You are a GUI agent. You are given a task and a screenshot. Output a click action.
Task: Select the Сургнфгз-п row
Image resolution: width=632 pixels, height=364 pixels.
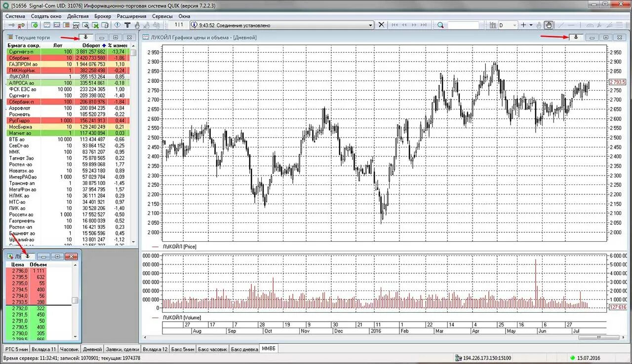tap(68, 52)
